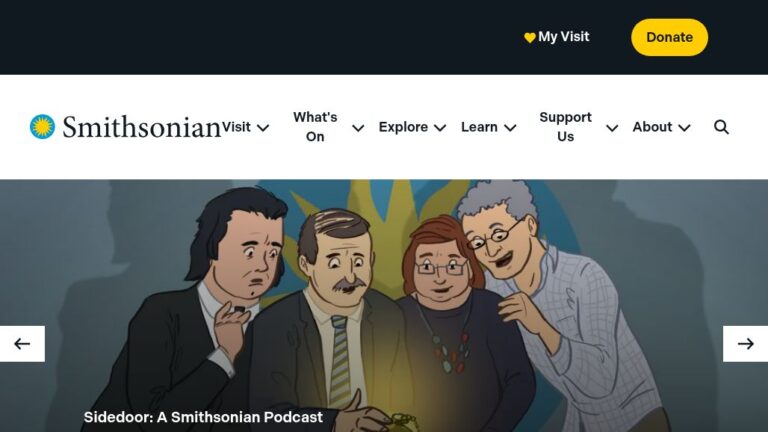Select the Learn menu item
This screenshot has width=768, height=432.
click(x=479, y=127)
